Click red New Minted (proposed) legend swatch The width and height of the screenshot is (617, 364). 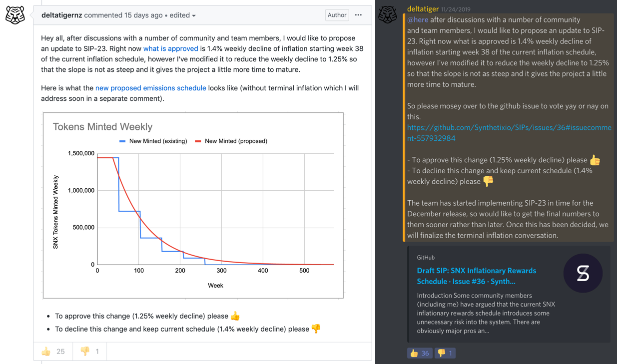[198, 141]
